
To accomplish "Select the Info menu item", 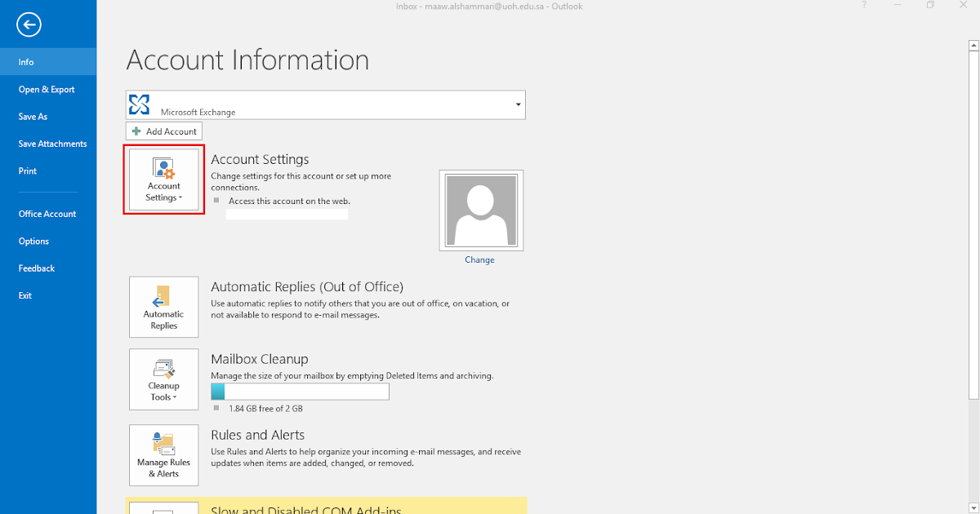I will click(x=48, y=62).
